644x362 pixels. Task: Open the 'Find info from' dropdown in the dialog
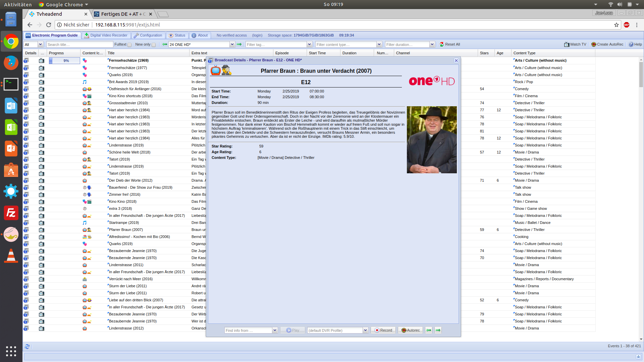(x=275, y=330)
